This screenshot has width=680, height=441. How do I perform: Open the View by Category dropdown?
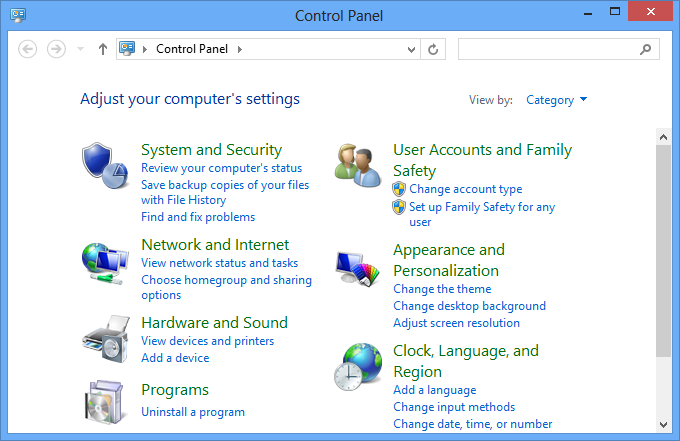pos(556,100)
